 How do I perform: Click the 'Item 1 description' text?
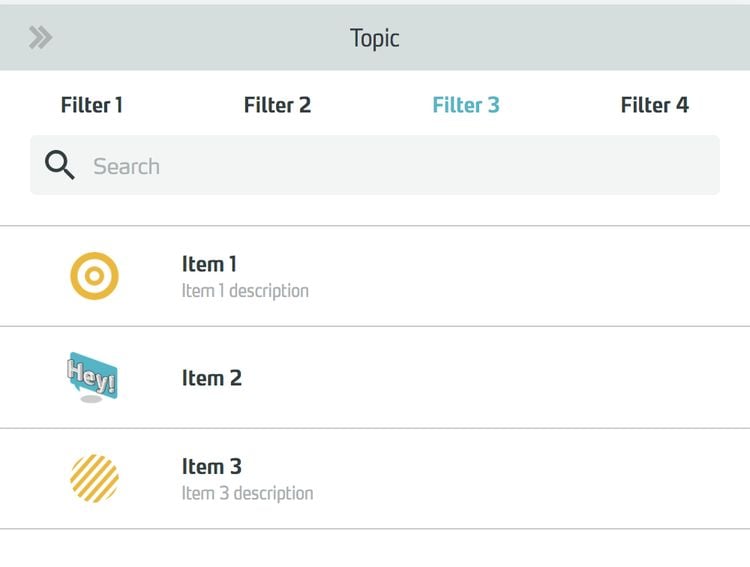(245, 291)
